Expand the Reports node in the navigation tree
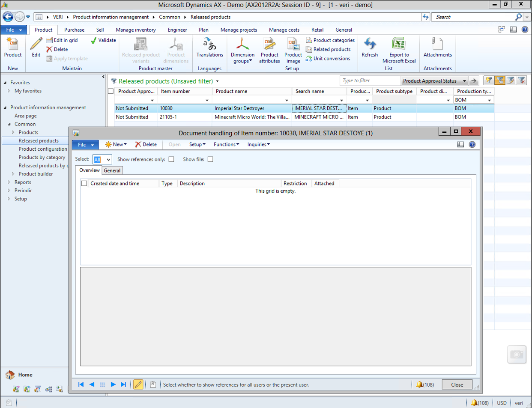The width and height of the screenshot is (532, 408). (x=9, y=182)
